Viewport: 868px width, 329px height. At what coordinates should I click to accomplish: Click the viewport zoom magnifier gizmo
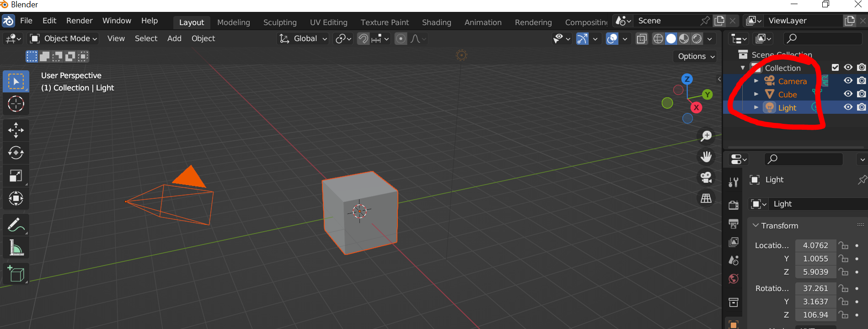(707, 136)
